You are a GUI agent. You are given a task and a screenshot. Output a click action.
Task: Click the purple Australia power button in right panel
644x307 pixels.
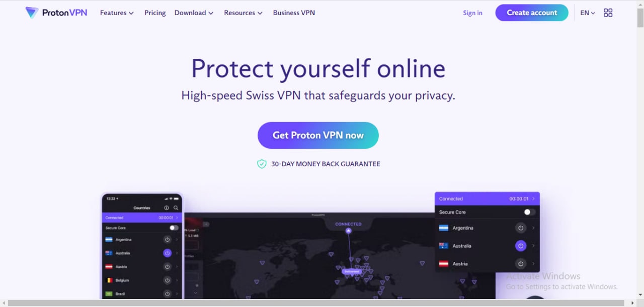point(521,246)
